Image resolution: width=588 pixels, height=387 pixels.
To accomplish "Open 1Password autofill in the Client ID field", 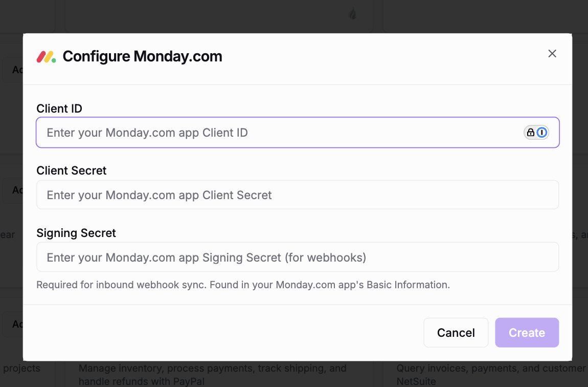I will [542, 132].
